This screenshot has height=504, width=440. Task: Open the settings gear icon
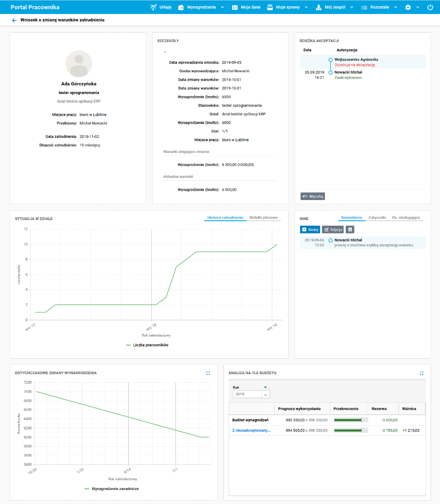coord(408,7)
